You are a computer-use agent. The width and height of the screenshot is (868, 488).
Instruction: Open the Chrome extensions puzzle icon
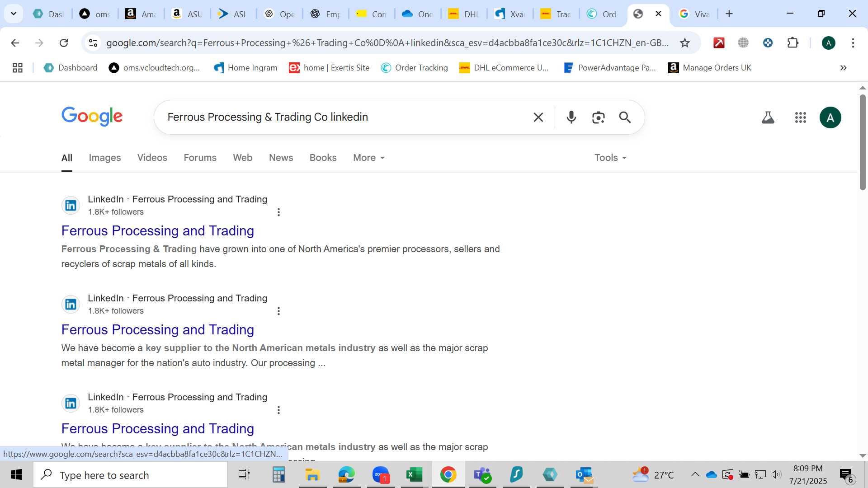793,43
